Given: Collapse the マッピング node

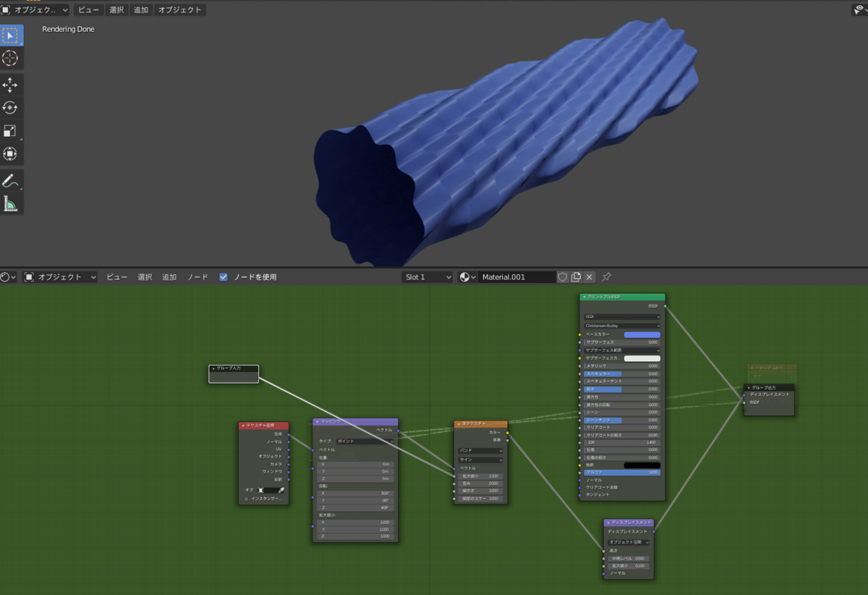Looking at the screenshot, I should click(x=318, y=422).
